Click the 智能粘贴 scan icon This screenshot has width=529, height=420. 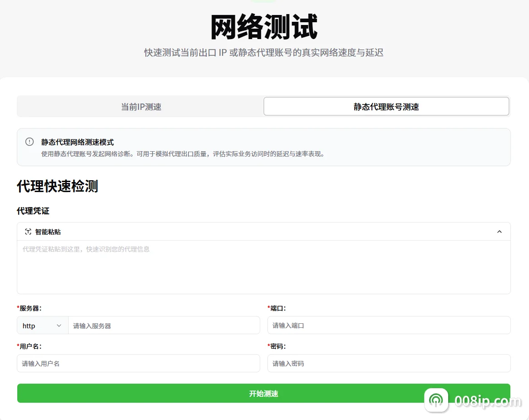[28, 232]
